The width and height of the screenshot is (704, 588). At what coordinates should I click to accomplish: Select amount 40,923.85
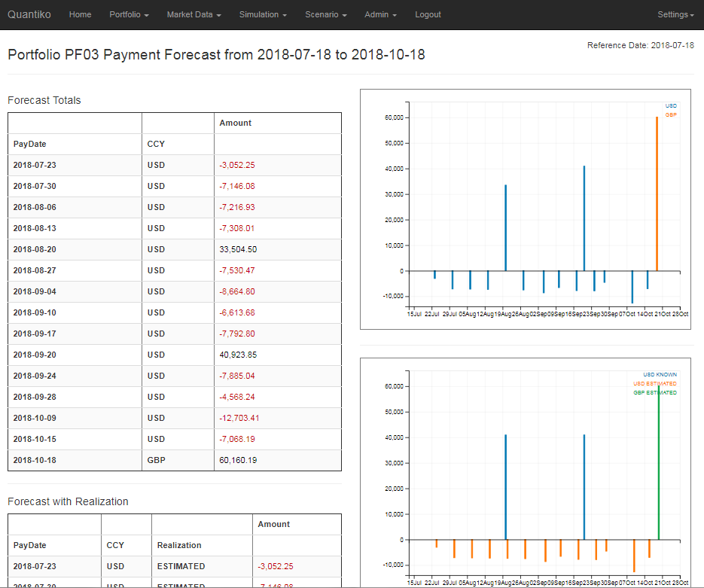tap(238, 355)
